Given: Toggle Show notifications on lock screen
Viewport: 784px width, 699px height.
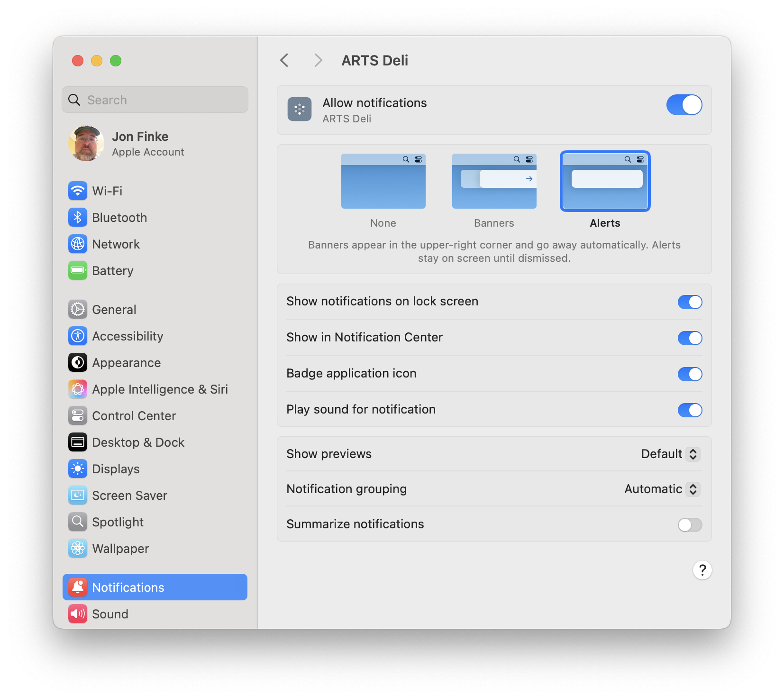Looking at the screenshot, I should (x=690, y=302).
